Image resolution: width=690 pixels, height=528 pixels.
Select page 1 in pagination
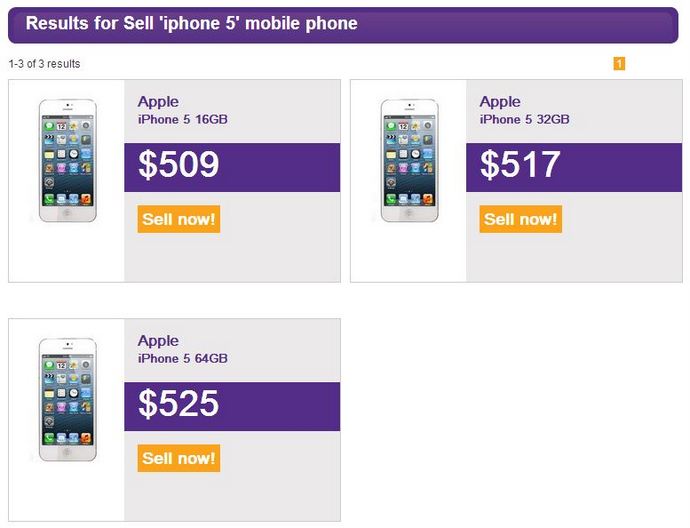pos(619,63)
